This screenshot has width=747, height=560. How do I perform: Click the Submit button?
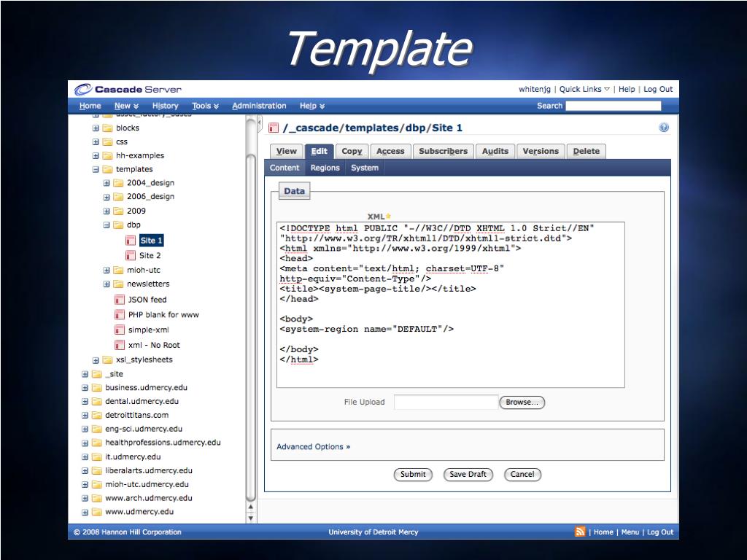click(413, 474)
